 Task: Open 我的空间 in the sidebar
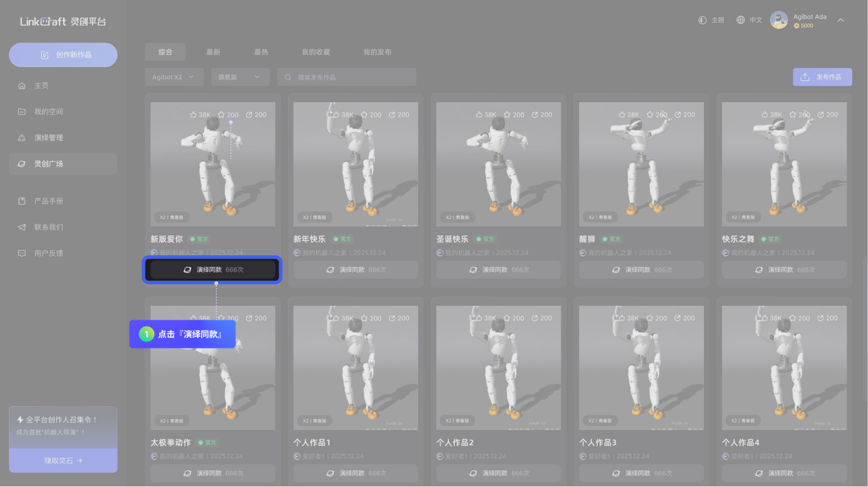coord(48,112)
